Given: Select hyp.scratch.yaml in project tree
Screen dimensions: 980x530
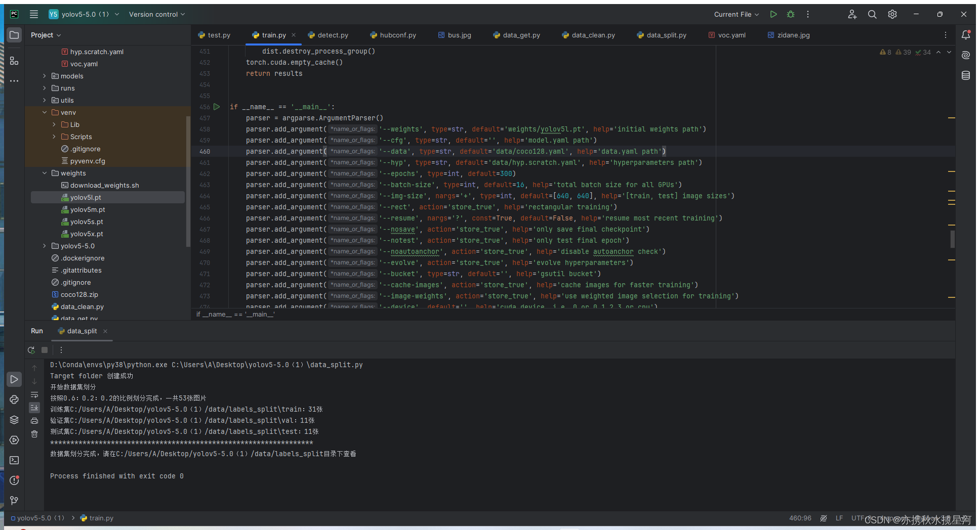Looking at the screenshot, I should coord(97,52).
